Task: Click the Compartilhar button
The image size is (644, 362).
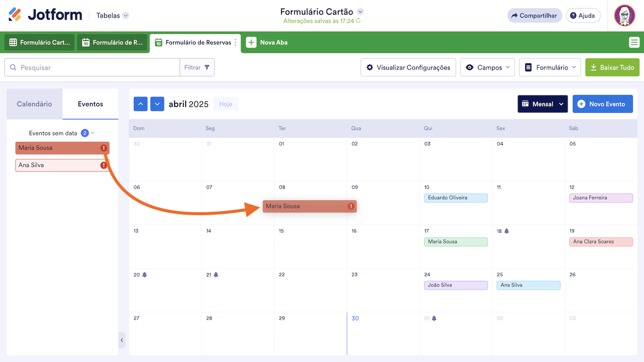Action: pyautogui.click(x=534, y=16)
